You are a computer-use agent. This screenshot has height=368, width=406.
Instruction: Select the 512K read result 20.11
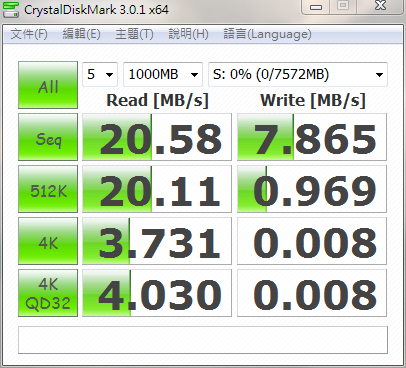[x=157, y=189]
